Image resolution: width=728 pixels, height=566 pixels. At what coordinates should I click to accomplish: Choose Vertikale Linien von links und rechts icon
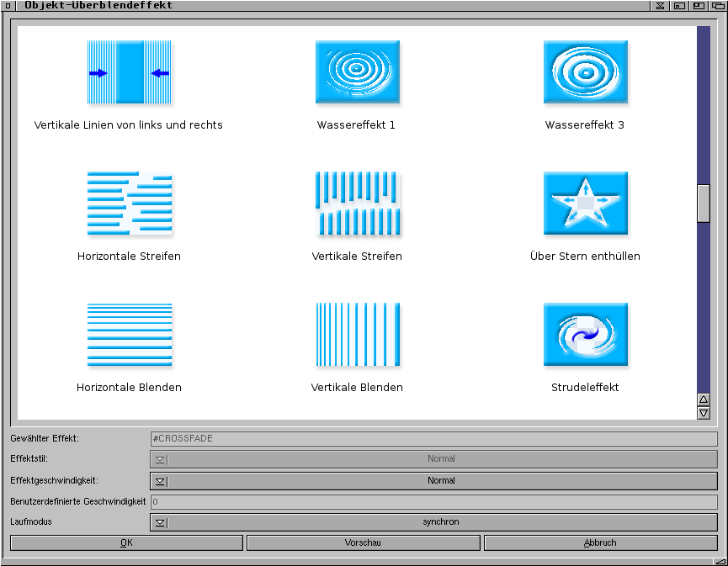[129, 72]
